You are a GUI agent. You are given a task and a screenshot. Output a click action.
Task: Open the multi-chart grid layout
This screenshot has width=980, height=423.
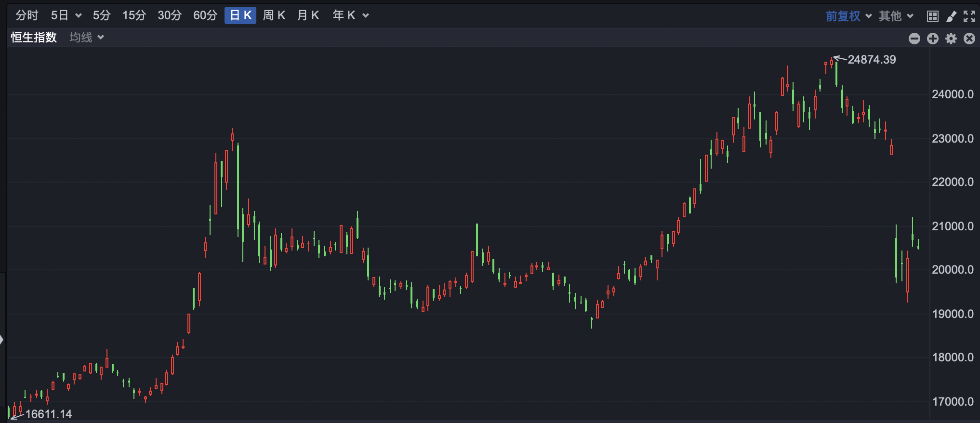(932, 16)
